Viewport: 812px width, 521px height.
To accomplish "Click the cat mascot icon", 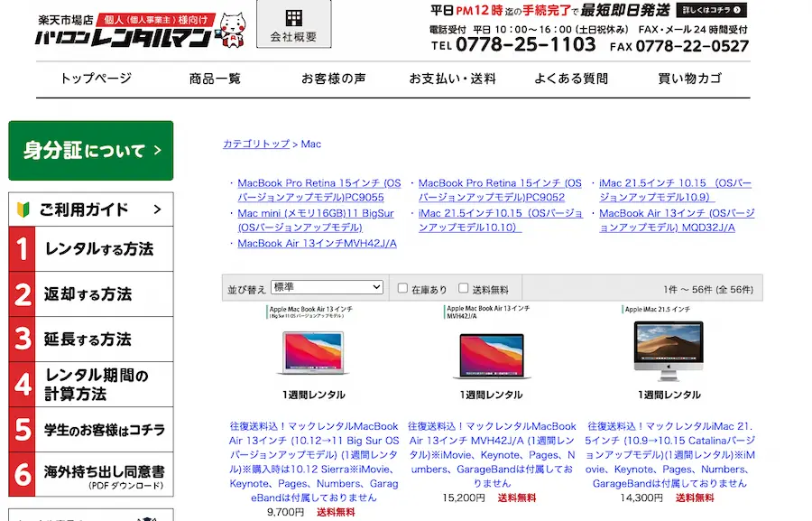I will (x=233, y=31).
